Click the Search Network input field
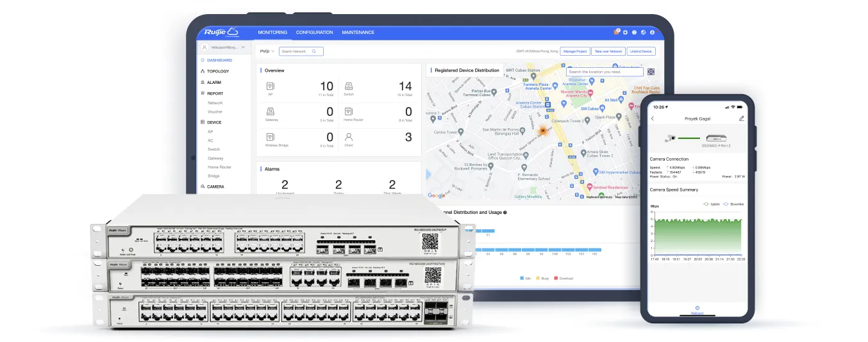The image size is (868, 342). 297,51
